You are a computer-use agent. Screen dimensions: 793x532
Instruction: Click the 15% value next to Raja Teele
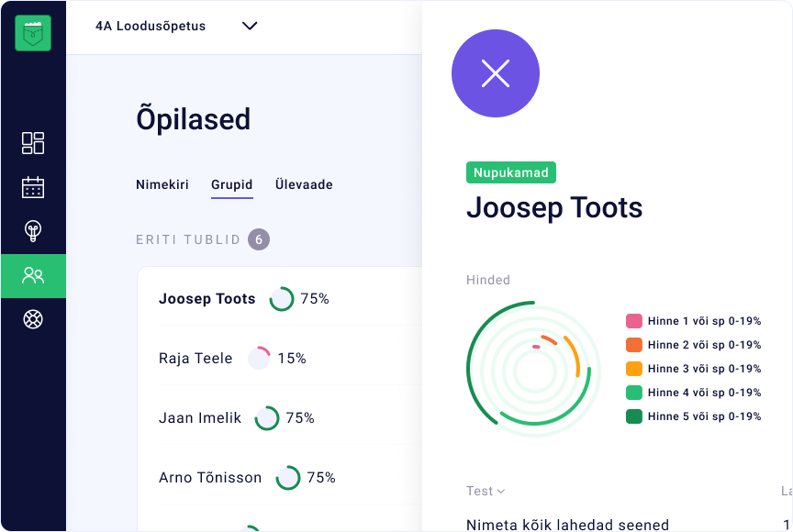292,359
